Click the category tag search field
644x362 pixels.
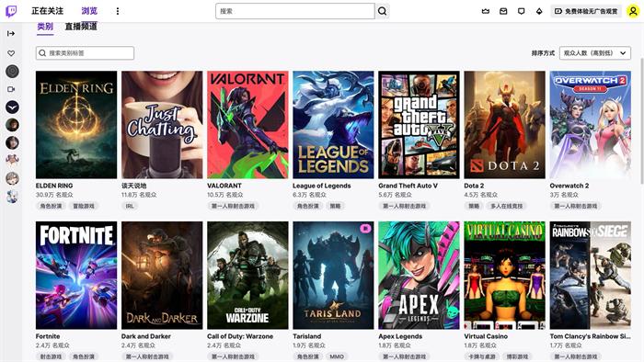point(85,53)
